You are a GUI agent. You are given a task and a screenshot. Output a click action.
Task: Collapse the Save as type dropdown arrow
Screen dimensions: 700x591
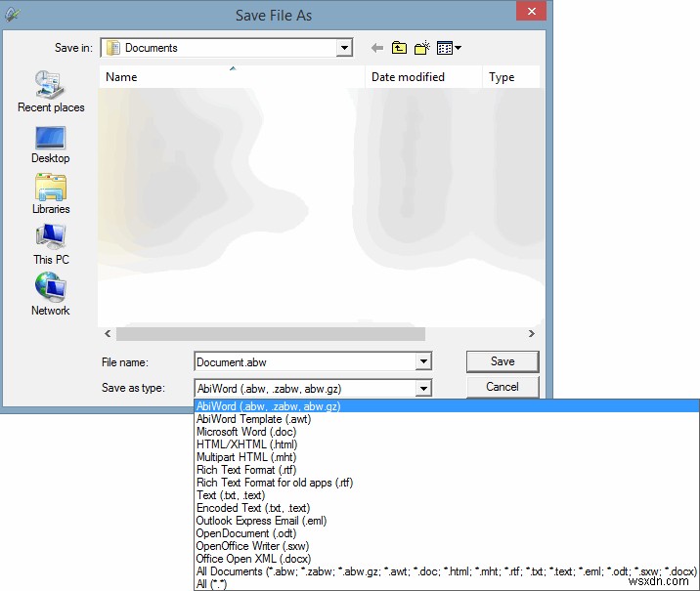pyautogui.click(x=423, y=389)
